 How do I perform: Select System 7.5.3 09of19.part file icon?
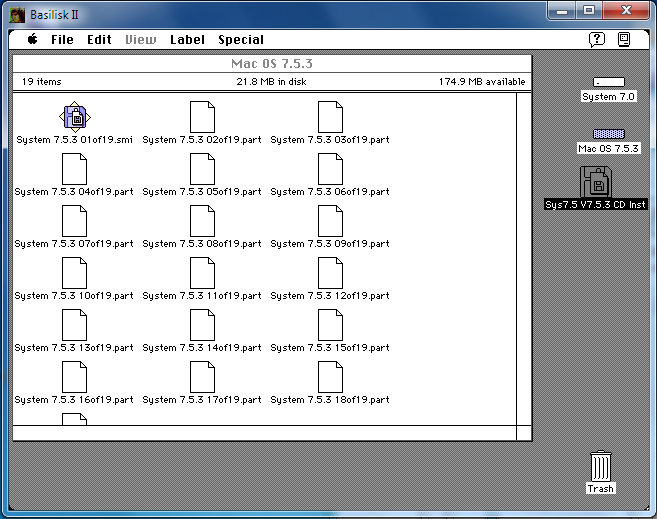point(330,221)
